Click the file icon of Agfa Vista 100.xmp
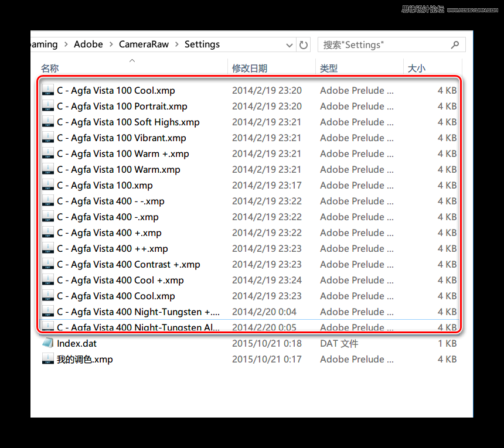The image size is (504, 448). pyautogui.click(x=48, y=185)
